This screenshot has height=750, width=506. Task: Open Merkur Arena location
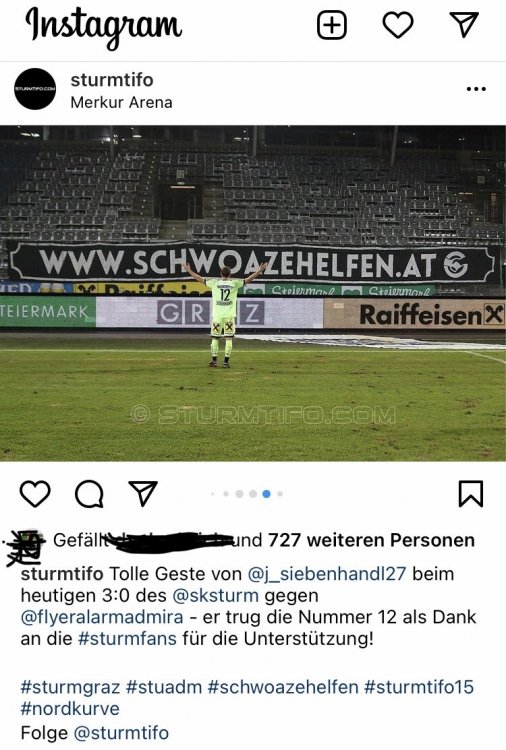[x=121, y=102]
